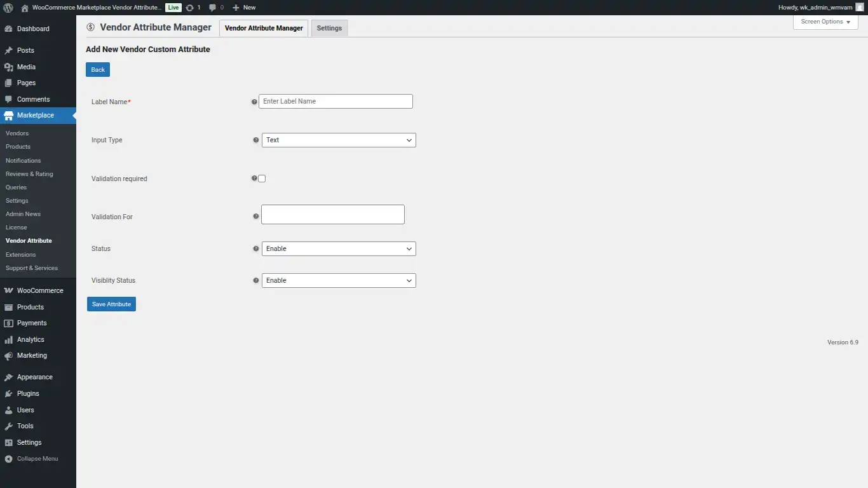
Task: Open the Status dropdown
Action: [x=339, y=248]
